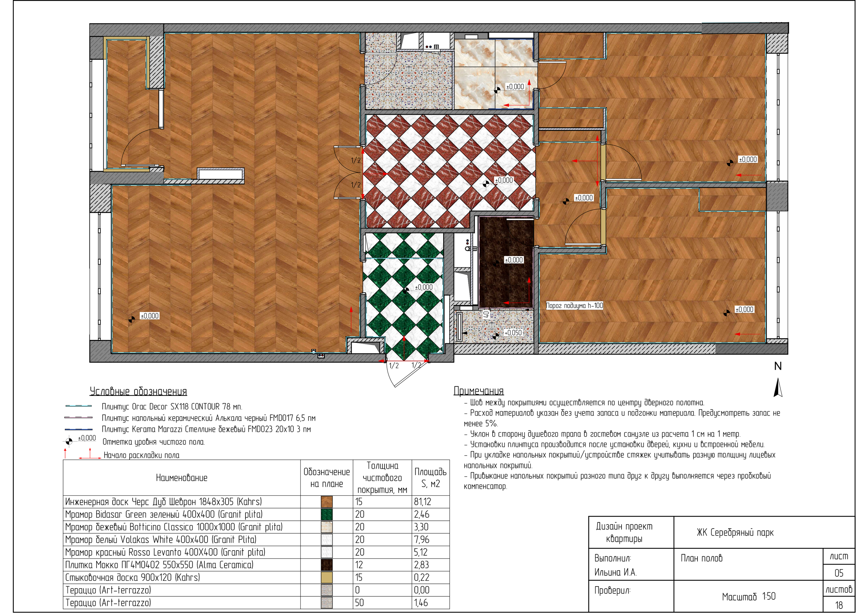This screenshot has height=614, width=868.
Task: Select the green Bidasar marble swatch in table
Action: (326, 514)
